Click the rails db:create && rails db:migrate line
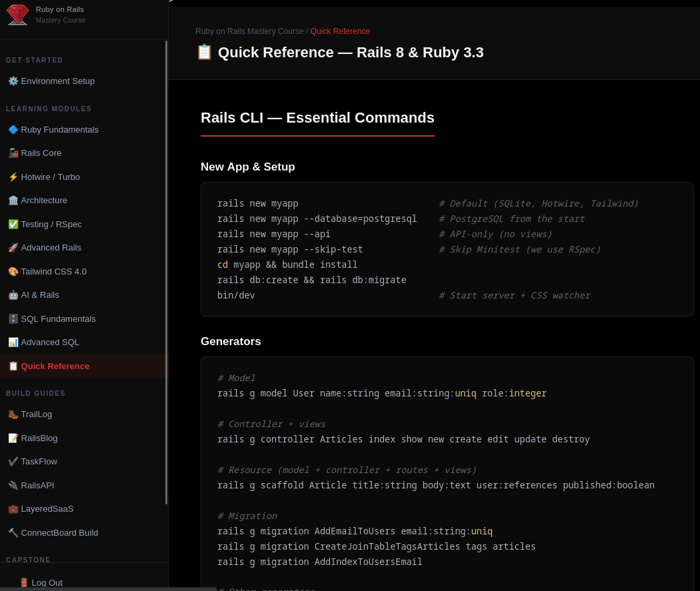700x591 pixels. [311, 280]
